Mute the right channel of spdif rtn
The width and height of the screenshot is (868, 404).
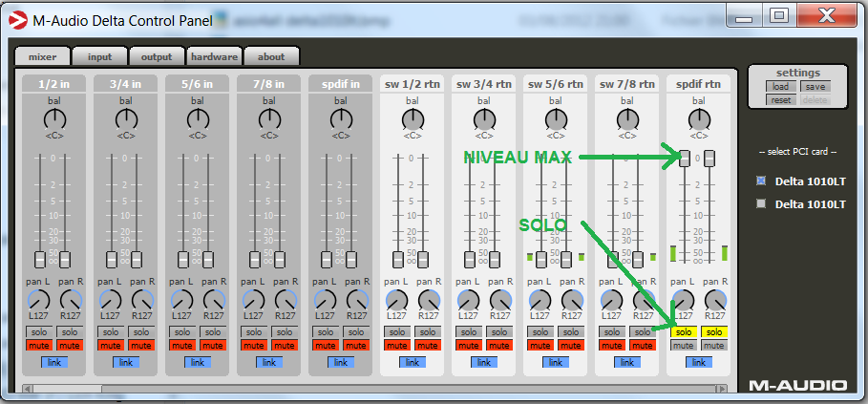[x=714, y=346]
